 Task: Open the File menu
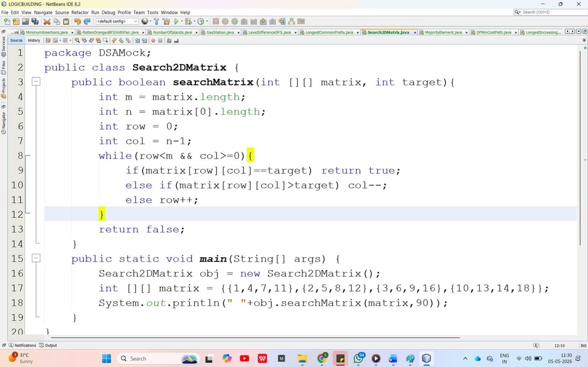coord(5,12)
